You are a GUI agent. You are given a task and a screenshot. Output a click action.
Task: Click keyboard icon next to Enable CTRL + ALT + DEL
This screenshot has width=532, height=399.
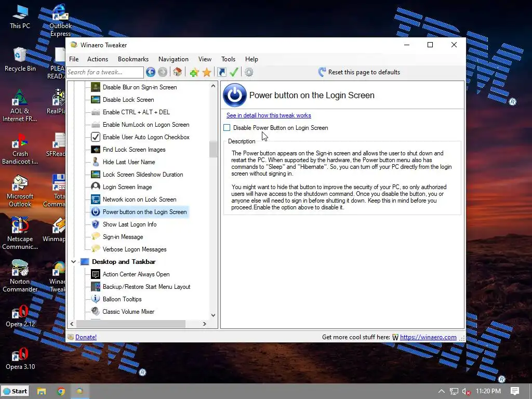coord(96,112)
